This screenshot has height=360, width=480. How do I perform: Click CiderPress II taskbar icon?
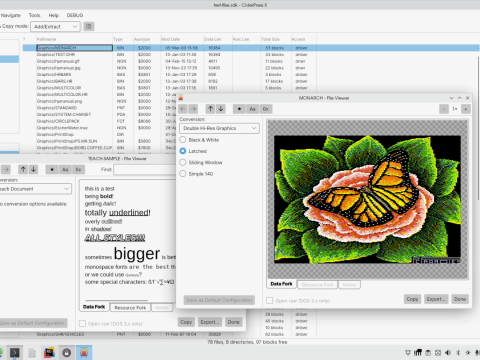tap(84, 353)
